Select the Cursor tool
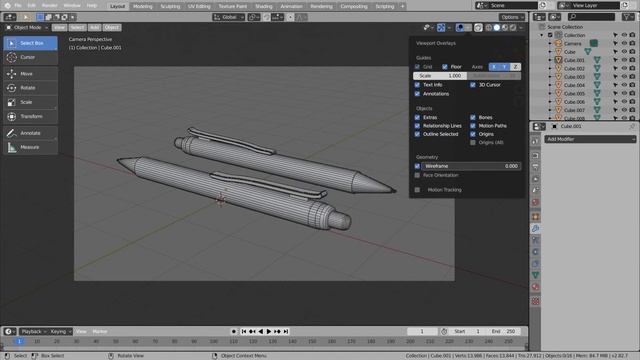Viewport: 640px width, 360px height. point(31,58)
